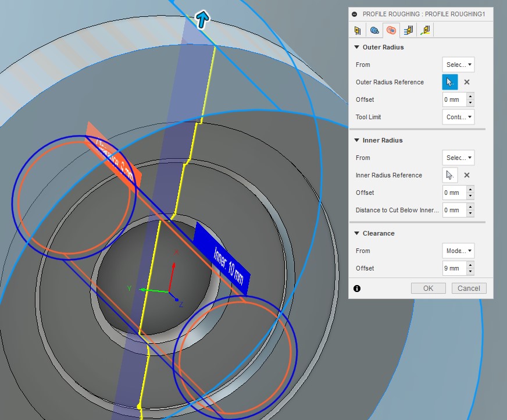Clear the Outer Radius Reference selection
Image resolution: width=507 pixels, height=420 pixels.
(466, 82)
